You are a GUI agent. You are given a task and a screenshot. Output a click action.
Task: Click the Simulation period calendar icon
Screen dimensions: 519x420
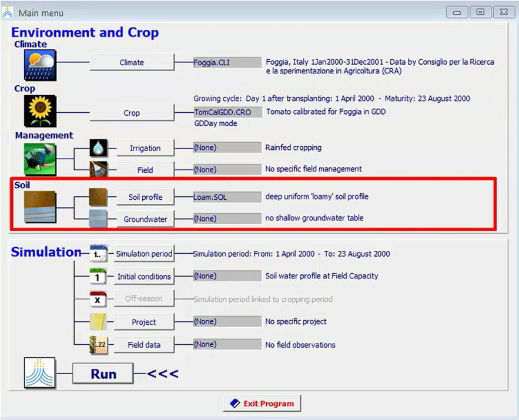point(99,254)
